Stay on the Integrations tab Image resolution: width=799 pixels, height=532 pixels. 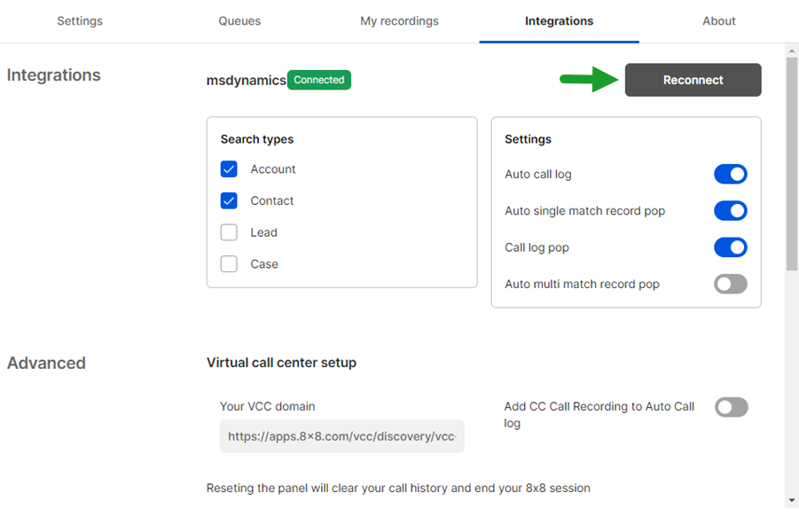[559, 20]
